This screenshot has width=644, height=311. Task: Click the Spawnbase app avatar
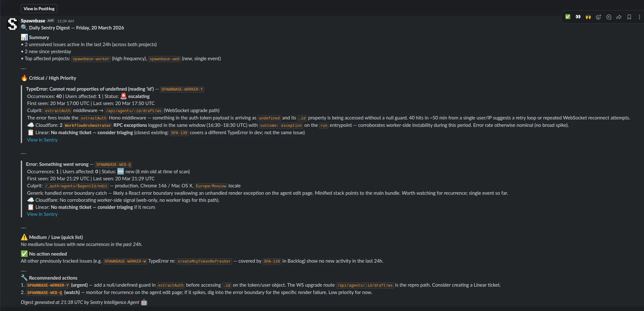point(12,24)
